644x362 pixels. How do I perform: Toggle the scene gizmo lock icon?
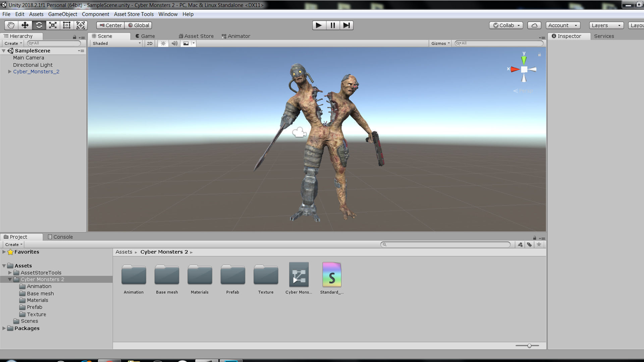539,54
